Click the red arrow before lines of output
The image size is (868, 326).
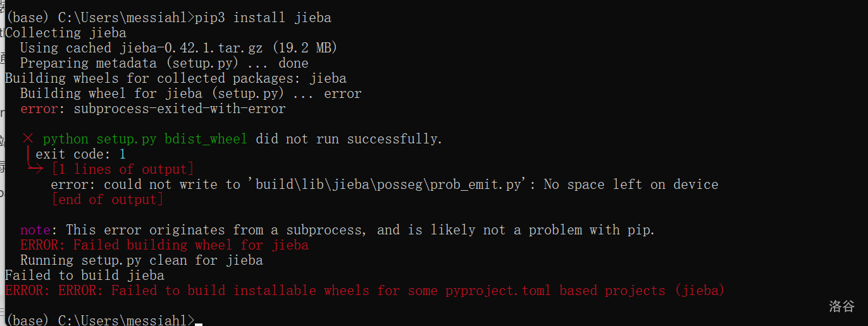35,169
